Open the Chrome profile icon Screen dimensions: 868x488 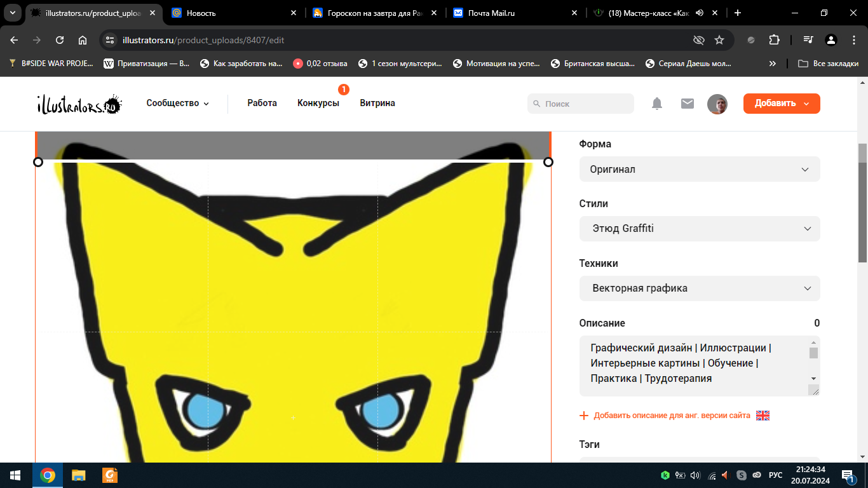point(831,40)
